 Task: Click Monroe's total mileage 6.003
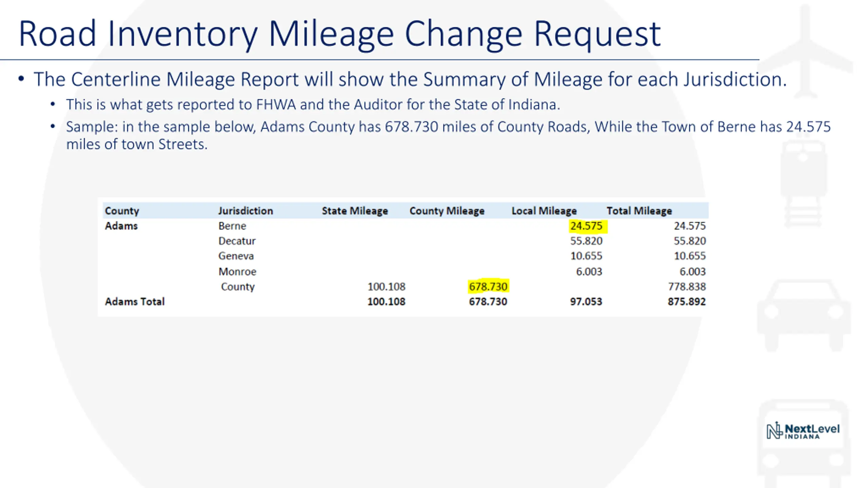click(692, 271)
